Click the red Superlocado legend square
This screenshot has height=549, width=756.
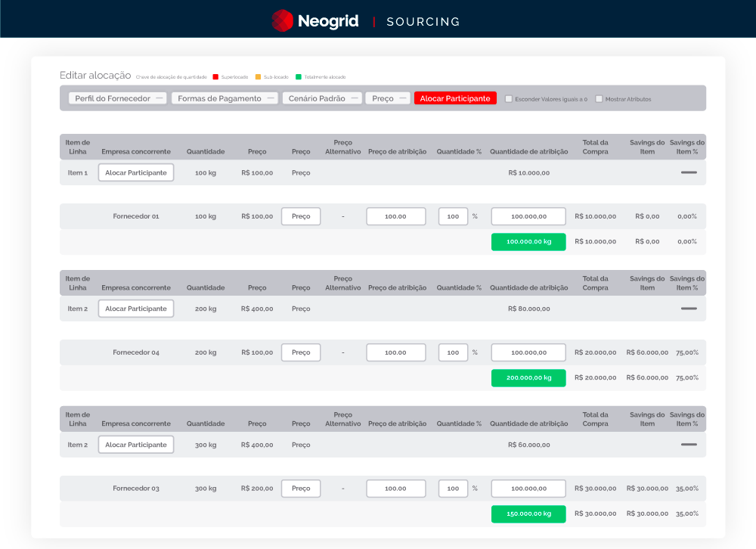pyautogui.click(x=215, y=76)
